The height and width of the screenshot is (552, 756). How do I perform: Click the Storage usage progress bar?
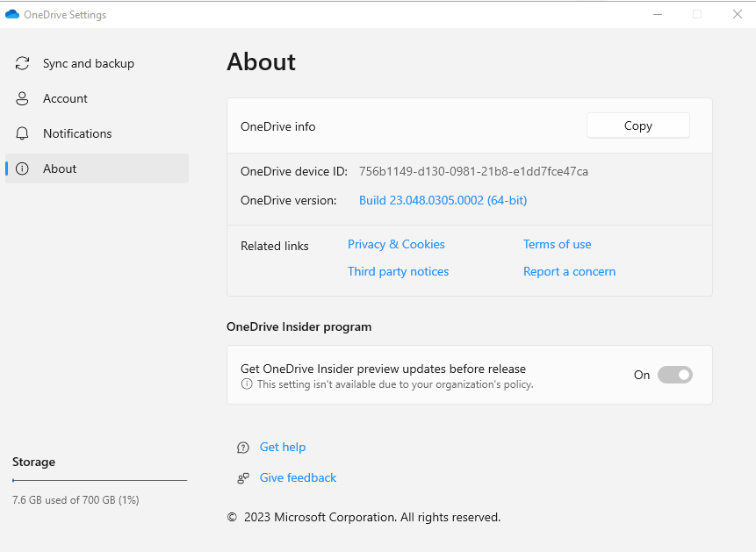point(100,480)
